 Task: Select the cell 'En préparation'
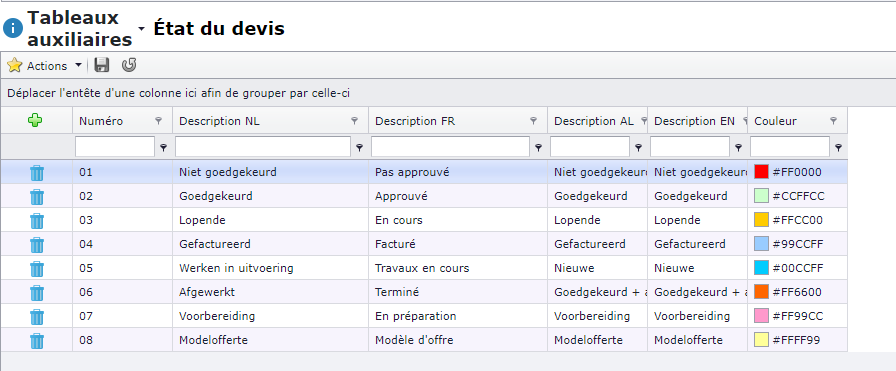458,316
